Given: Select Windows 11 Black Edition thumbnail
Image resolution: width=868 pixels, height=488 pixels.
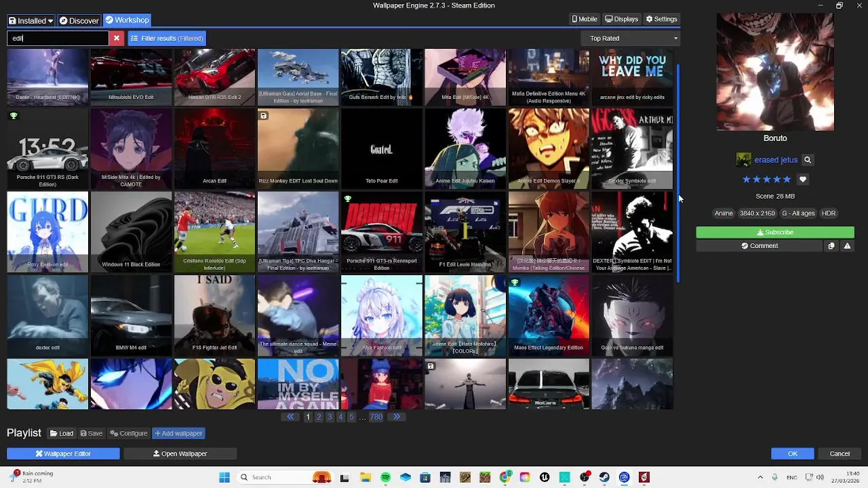Looking at the screenshot, I should [131, 232].
